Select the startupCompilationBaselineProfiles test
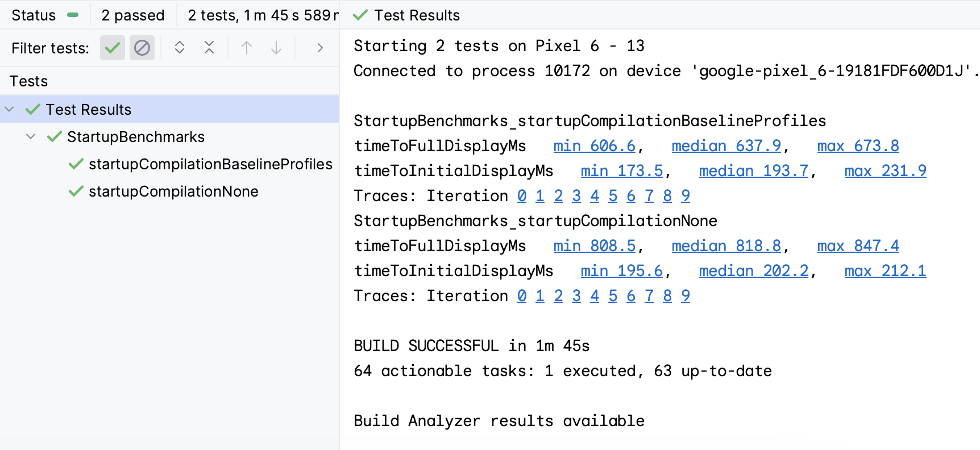The image size is (980, 450). [x=210, y=164]
